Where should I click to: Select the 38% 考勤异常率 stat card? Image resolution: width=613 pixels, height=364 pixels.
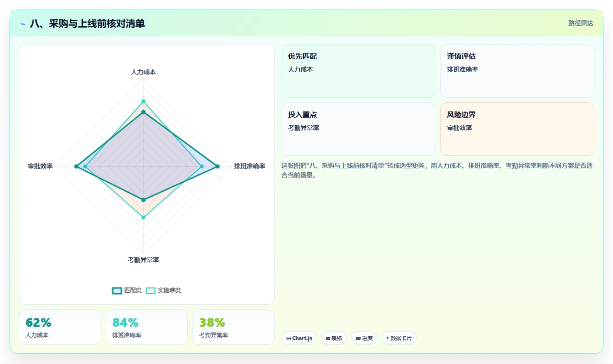coord(234,327)
